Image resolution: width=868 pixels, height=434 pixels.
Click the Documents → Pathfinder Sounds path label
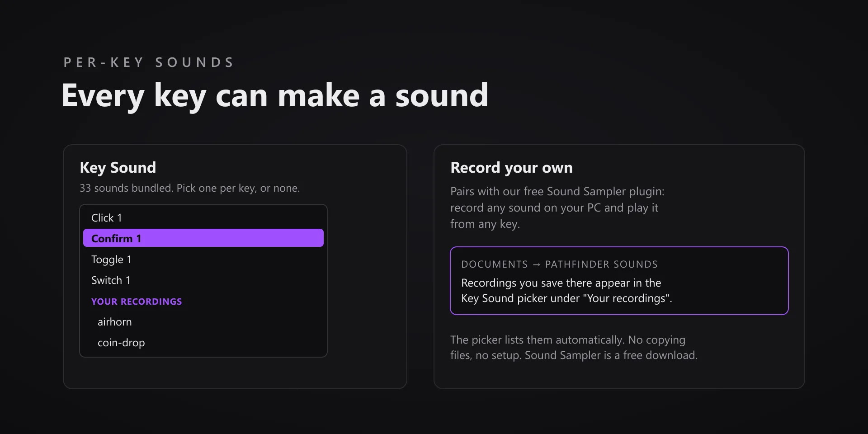click(x=559, y=264)
